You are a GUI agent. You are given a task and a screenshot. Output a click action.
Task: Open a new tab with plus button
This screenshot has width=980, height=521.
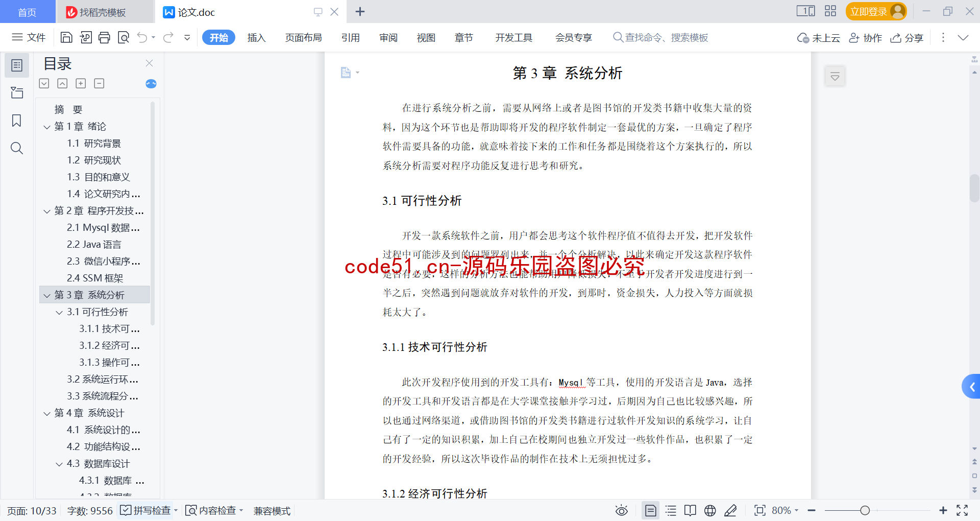tap(360, 12)
